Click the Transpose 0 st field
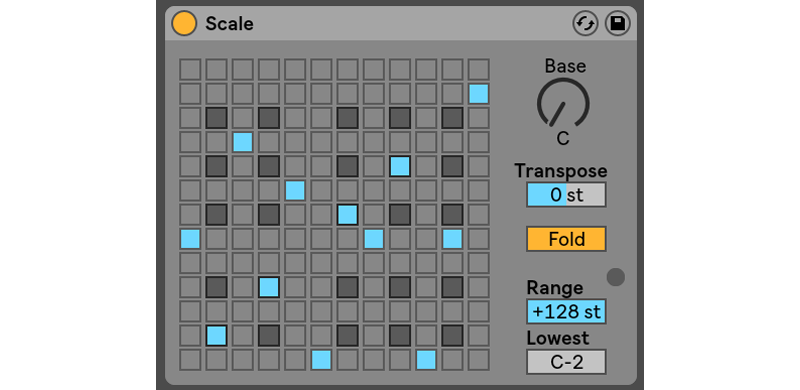The image size is (800, 390). 566,194
